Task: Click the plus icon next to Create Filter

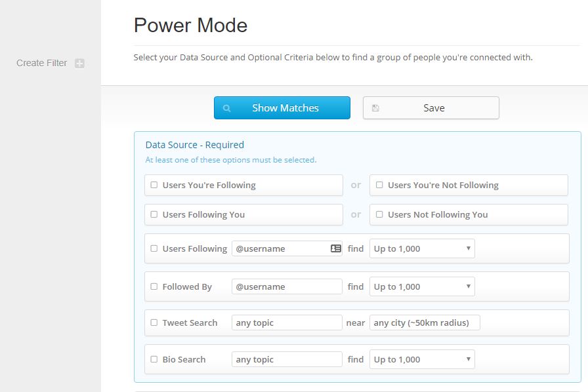Action: point(79,64)
